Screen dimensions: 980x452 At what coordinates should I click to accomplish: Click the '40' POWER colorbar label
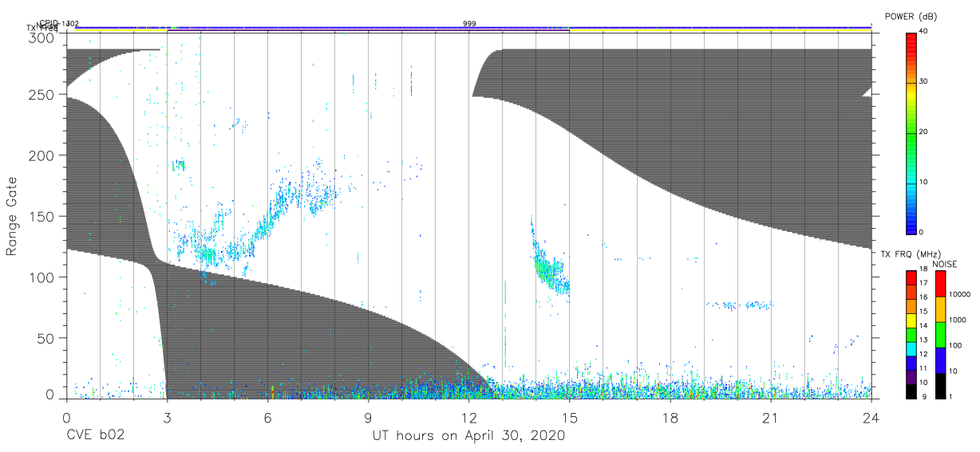point(923,31)
